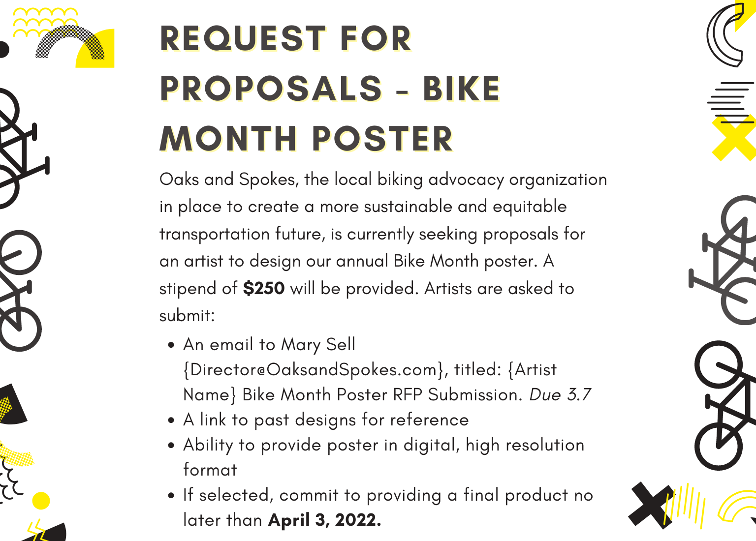This screenshot has width=756, height=541.
Task: Click the "Ability to provide poster" bullet
Action: (x=383, y=445)
